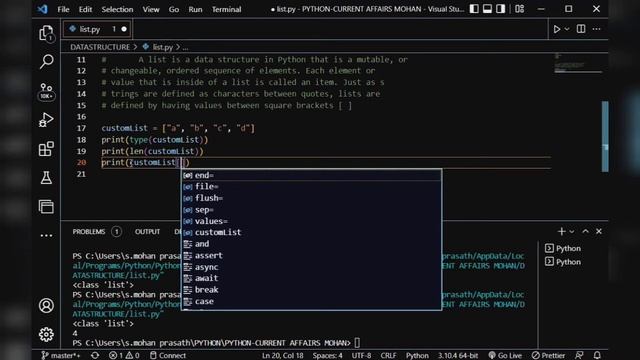Open the Run menu

pyautogui.click(x=195, y=9)
